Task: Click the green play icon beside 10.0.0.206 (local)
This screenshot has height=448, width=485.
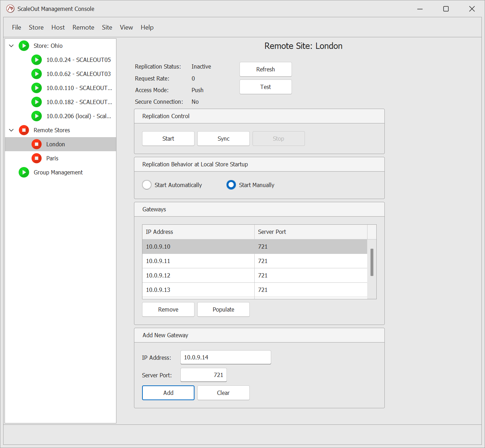Action: coord(37,116)
